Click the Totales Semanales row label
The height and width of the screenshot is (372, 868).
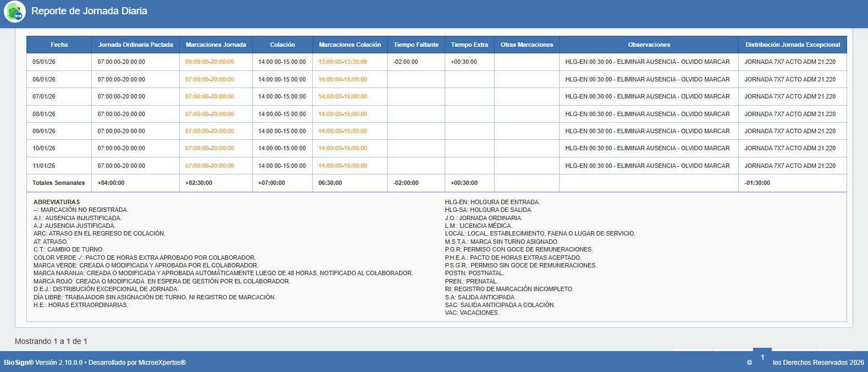pos(59,183)
